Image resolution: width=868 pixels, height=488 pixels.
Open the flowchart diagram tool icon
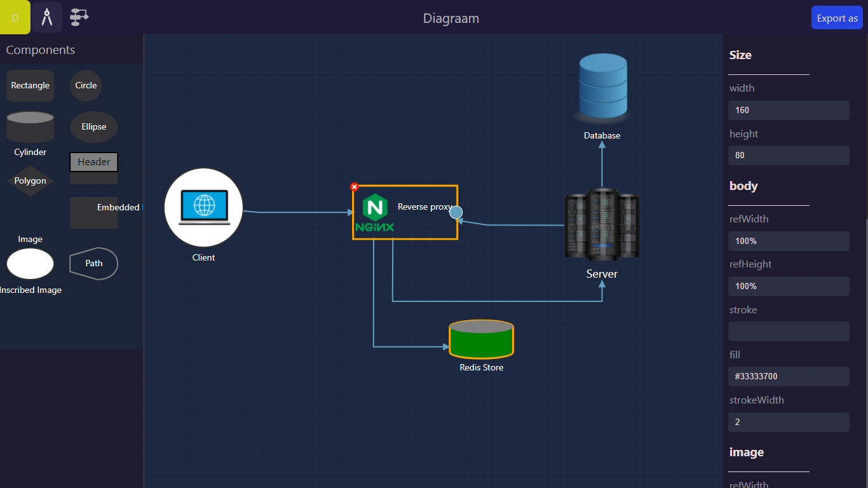pyautogui.click(x=79, y=17)
